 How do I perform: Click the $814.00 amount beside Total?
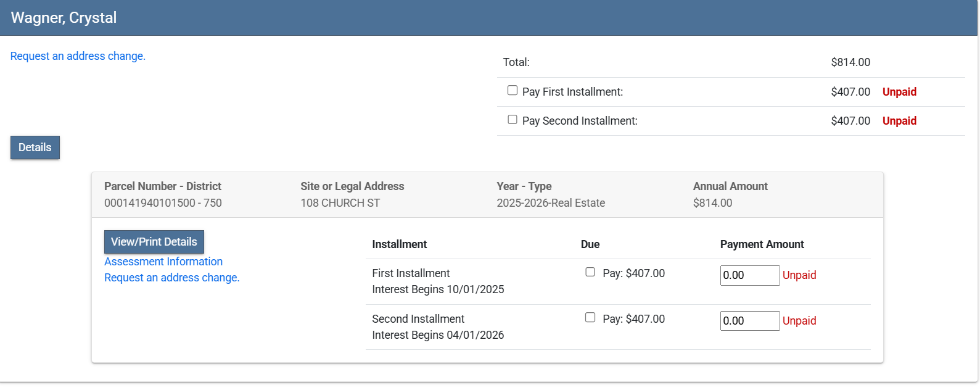click(850, 62)
